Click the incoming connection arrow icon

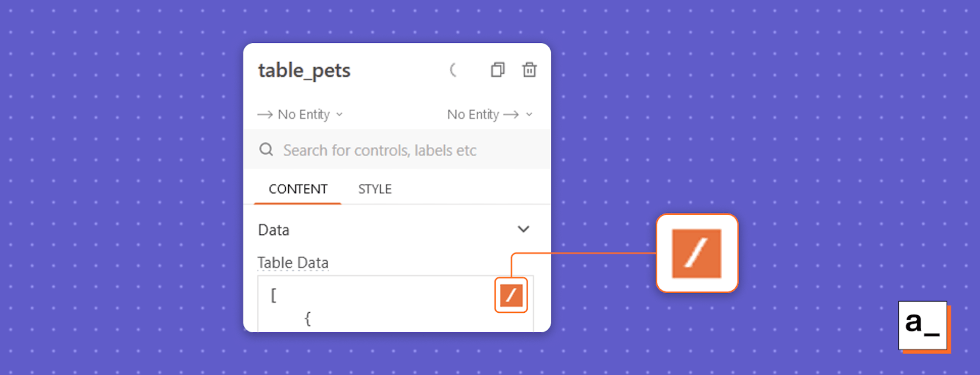(265, 114)
